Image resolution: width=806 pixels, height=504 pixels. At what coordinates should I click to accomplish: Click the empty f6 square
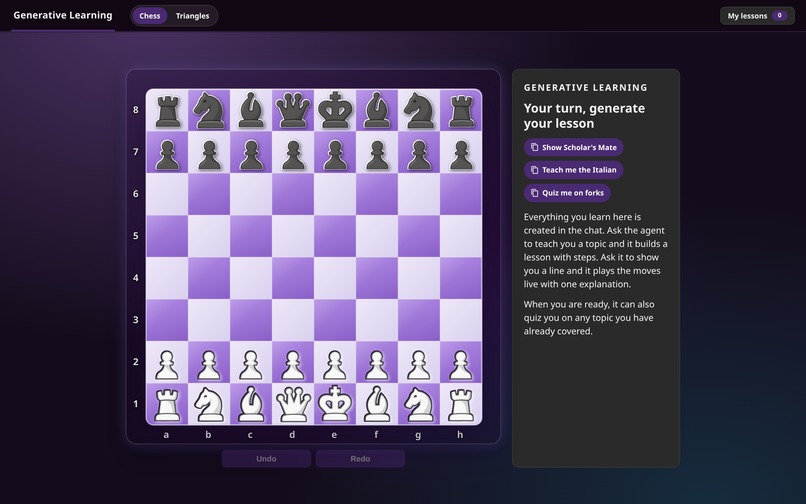pos(377,194)
